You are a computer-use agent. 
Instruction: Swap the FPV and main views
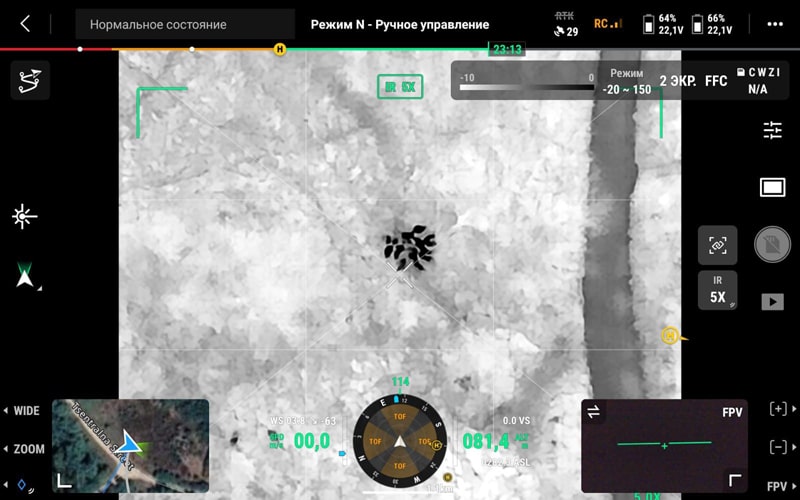tap(593, 412)
